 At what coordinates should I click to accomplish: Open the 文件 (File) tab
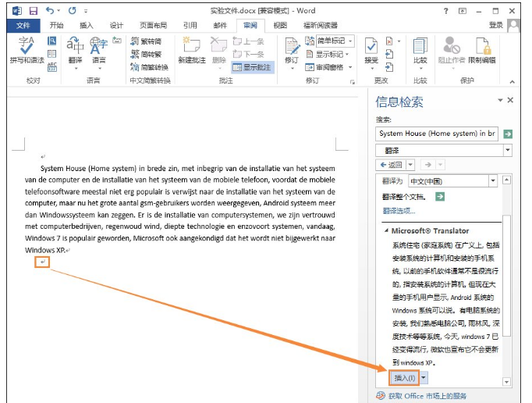click(x=22, y=25)
